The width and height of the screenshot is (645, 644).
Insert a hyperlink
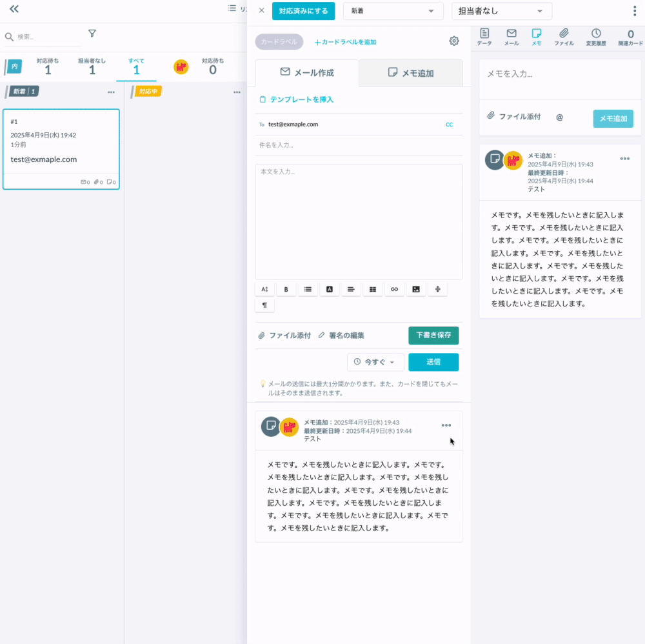[394, 289]
